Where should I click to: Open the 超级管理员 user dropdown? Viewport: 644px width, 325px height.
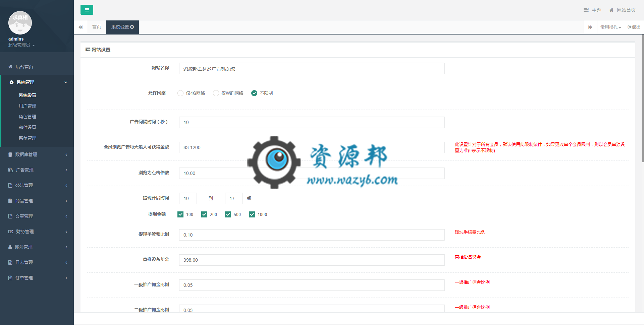pos(21,45)
